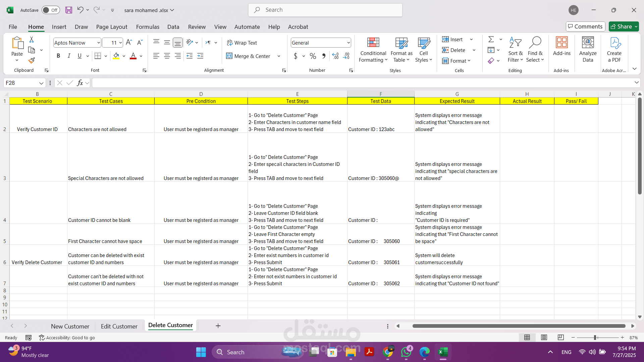Toggle the AutoSave switch

click(51, 10)
